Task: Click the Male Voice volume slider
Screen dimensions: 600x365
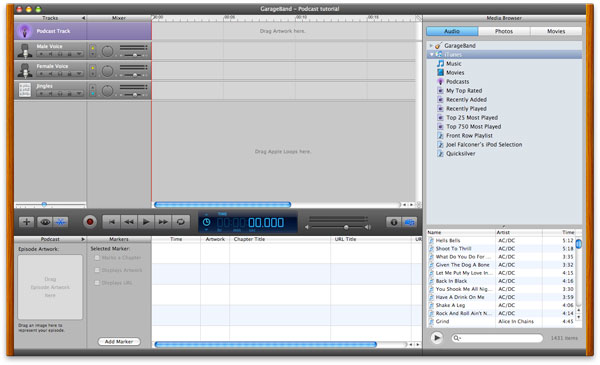Action: click(x=134, y=55)
